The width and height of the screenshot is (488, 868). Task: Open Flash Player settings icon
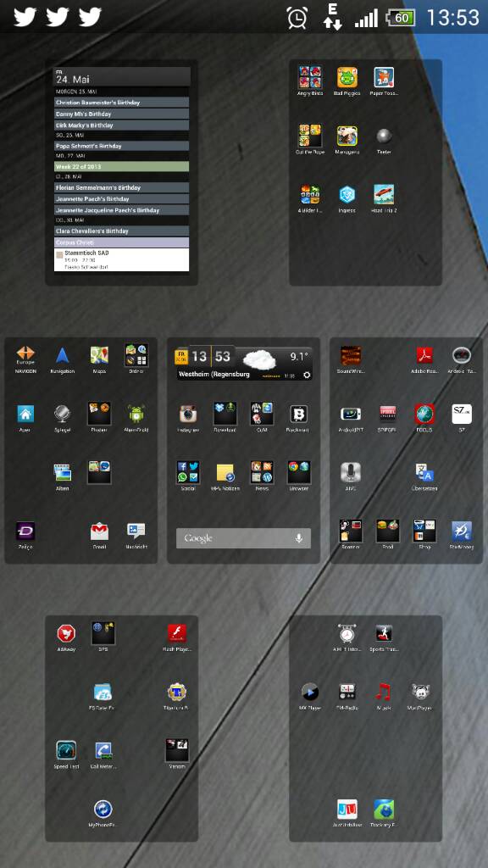click(x=176, y=633)
